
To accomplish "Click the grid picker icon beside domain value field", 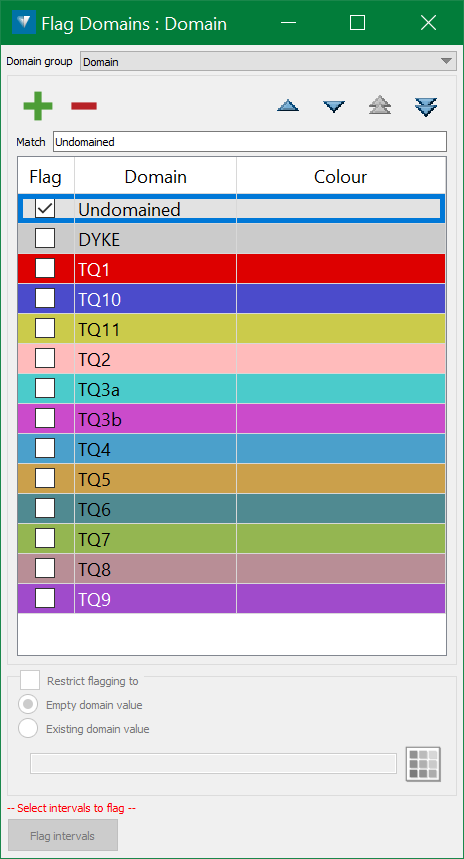I will pos(423,763).
